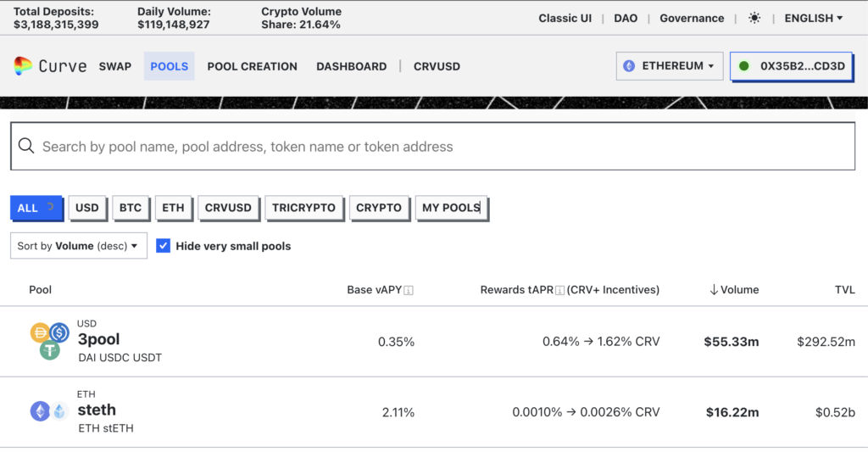Open the Pool Creation tab
Viewport: 868px width, 452px height.
coord(252,66)
